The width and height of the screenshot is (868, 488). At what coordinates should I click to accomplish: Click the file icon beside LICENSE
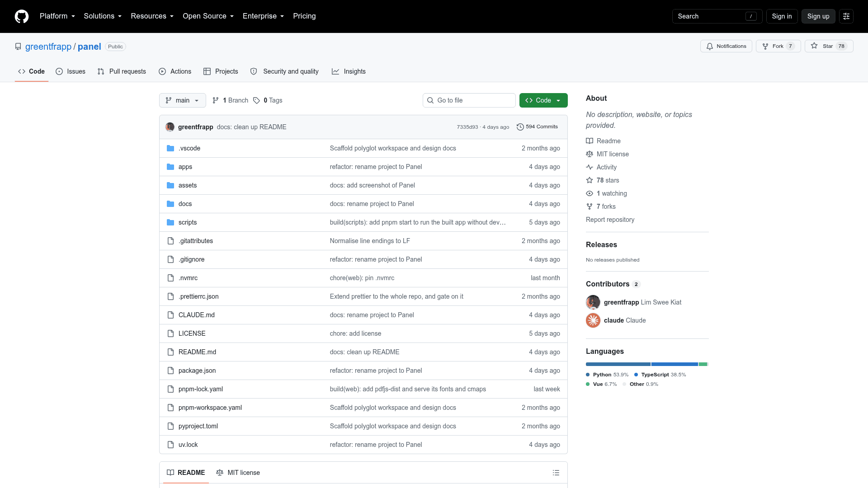click(170, 333)
